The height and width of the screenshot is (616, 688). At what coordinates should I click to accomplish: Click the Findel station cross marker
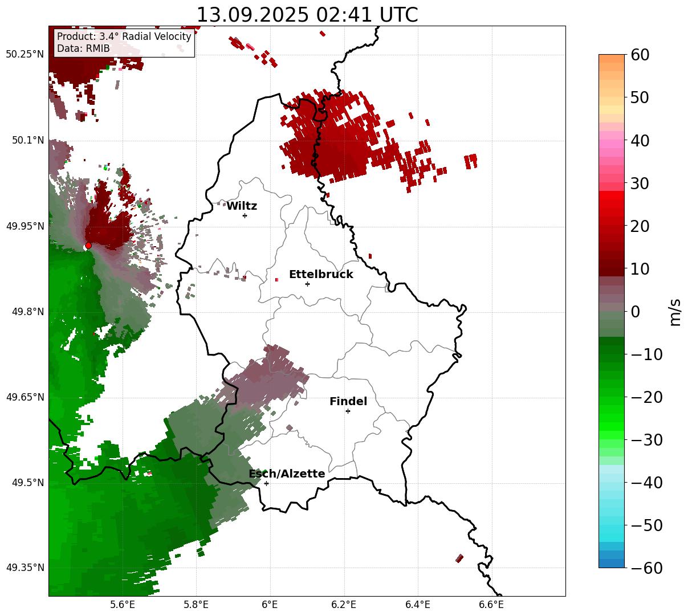[348, 411]
